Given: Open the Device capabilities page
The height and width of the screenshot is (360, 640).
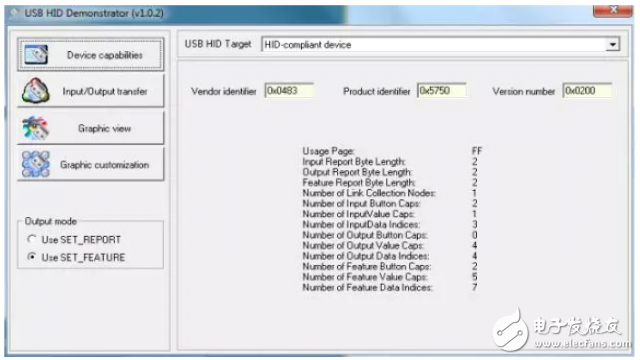Looking at the screenshot, I should pyautogui.click(x=91, y=55).
